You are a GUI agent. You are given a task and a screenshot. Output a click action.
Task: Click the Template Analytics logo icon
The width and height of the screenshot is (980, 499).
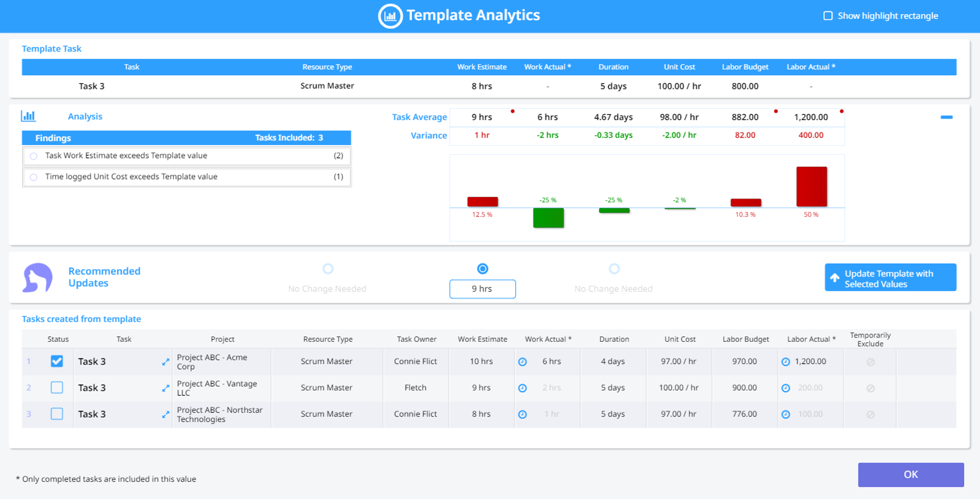pos(390,16)
